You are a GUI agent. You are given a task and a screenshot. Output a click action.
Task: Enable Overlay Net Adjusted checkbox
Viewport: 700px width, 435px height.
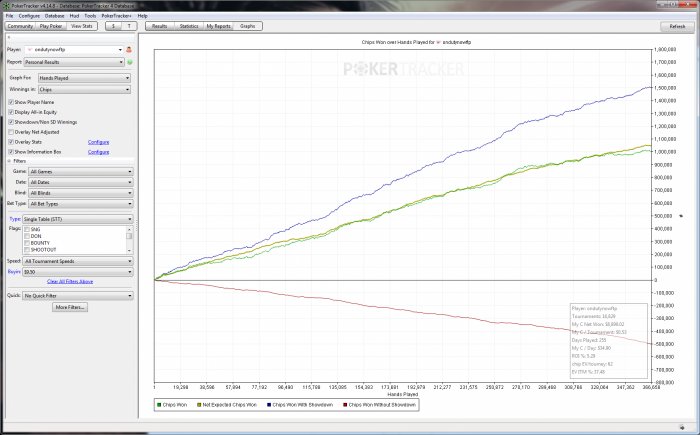tap(11, 132)
